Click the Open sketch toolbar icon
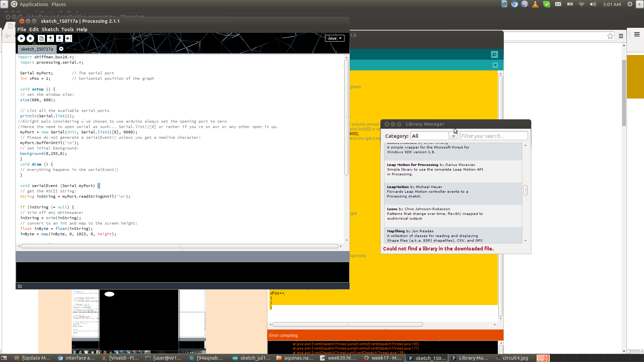Image resolution: width=644 pixels, height=362 pixels. pyautogui.click(x=50, y=39)
